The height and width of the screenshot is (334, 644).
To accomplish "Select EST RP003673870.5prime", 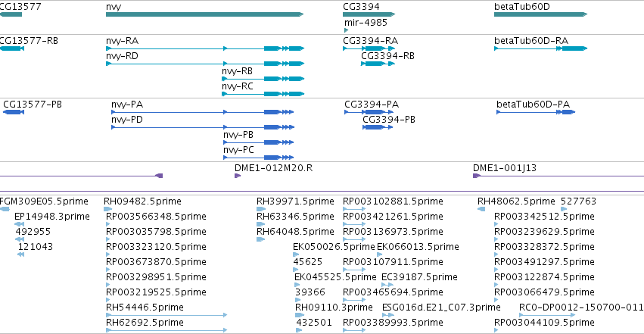I will [108, 270].
